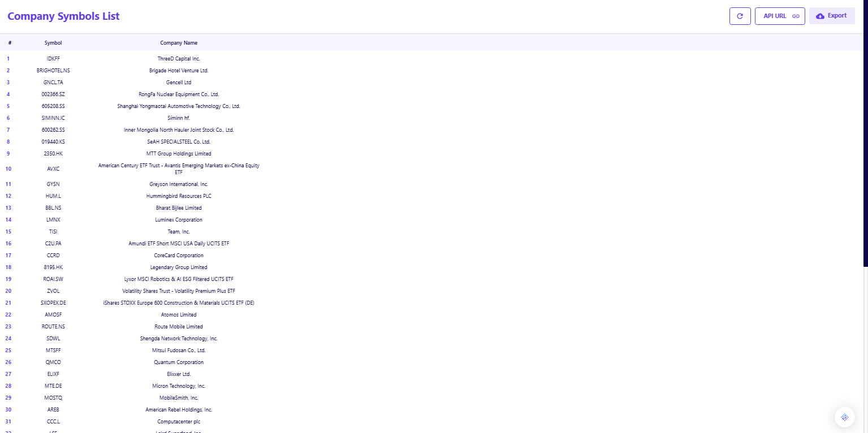Sort by the Symbol column header
The height and width of the screenshot is (433, 868).
pos(53,43)
